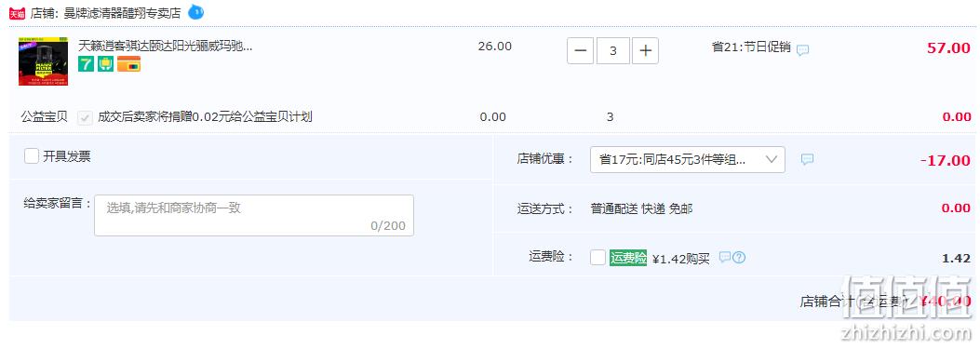Click the green shield guarantee badge
The width and height of the screenshot is (980, 349).
point(105,64)
